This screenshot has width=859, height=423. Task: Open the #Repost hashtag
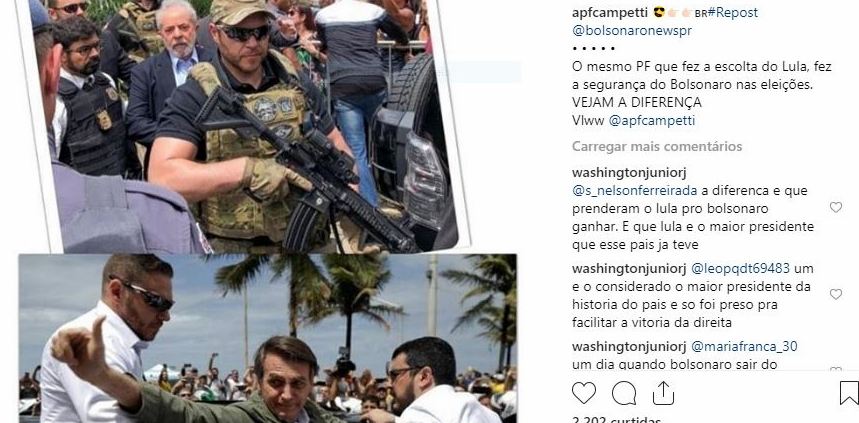pos(732,12)
